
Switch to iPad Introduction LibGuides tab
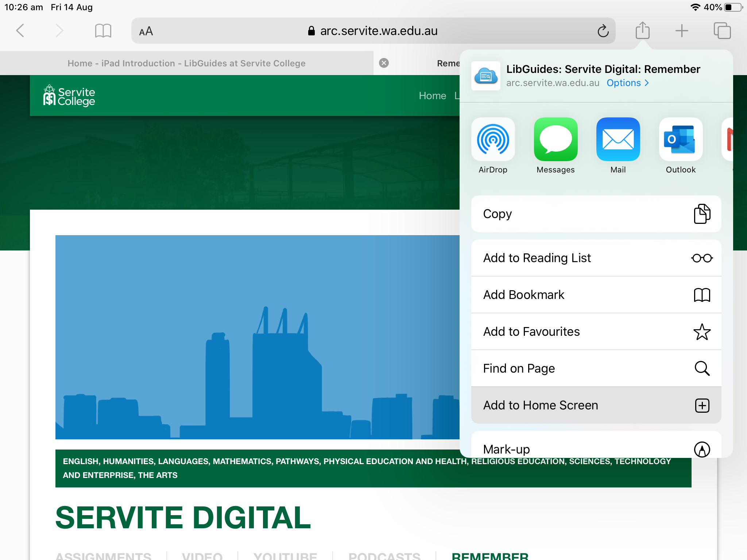(x=186, y=63)
